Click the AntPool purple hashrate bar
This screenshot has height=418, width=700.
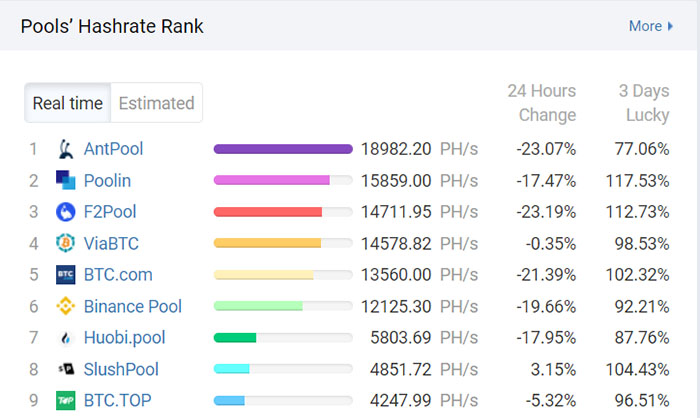283,150
